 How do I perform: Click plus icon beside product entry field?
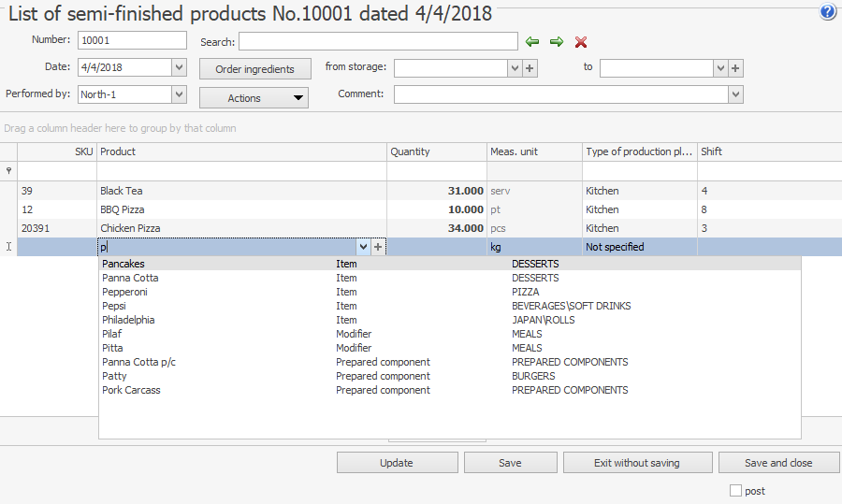tap(378, 247)
